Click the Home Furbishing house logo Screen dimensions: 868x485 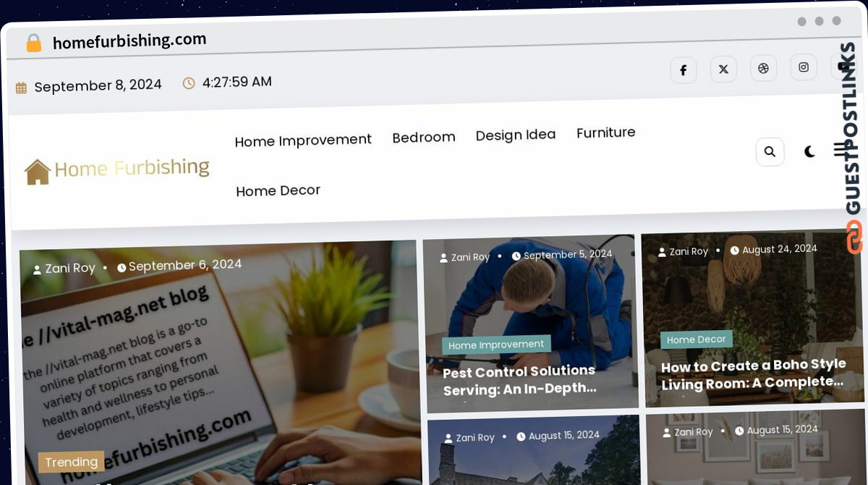click(116, 171)
